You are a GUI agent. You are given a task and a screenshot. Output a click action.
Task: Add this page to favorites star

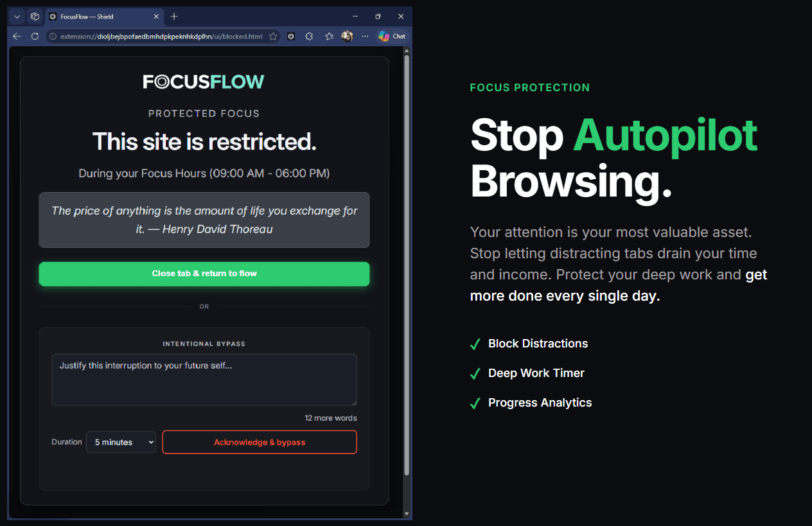point(273,37)
